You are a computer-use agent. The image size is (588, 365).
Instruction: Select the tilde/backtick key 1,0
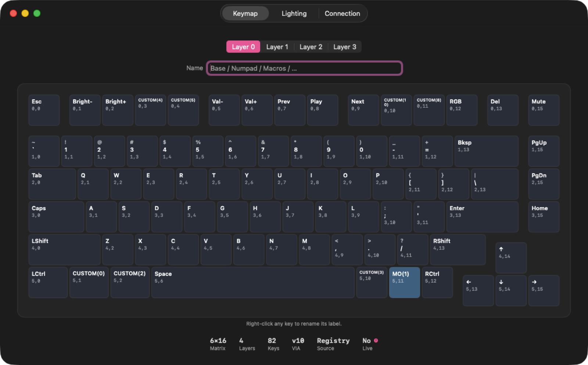pos(44,151)
